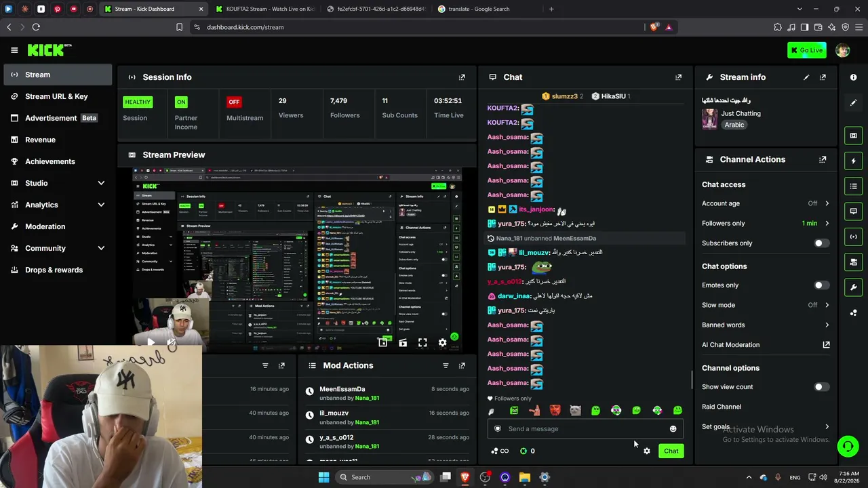This screenshot has width=868, height=488.
Task: Pop out the Mod Actions panel
Action: [x=462, y=365]
